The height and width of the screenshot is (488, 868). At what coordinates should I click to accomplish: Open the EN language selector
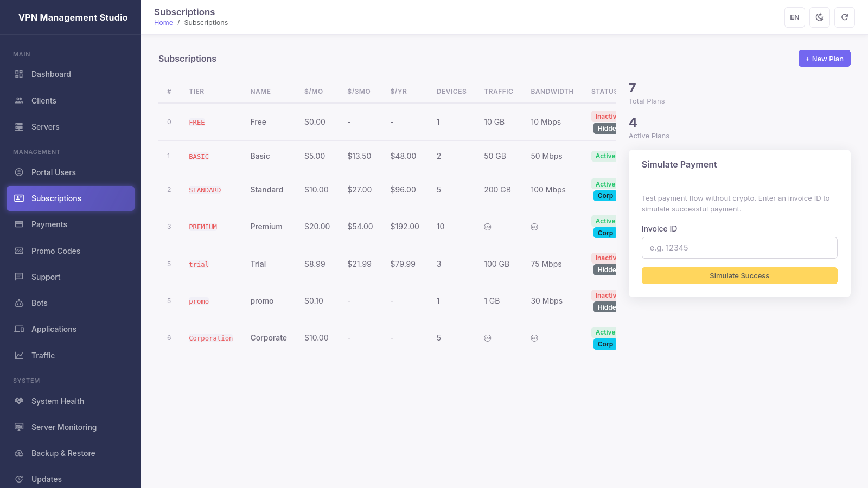point(794,17)
